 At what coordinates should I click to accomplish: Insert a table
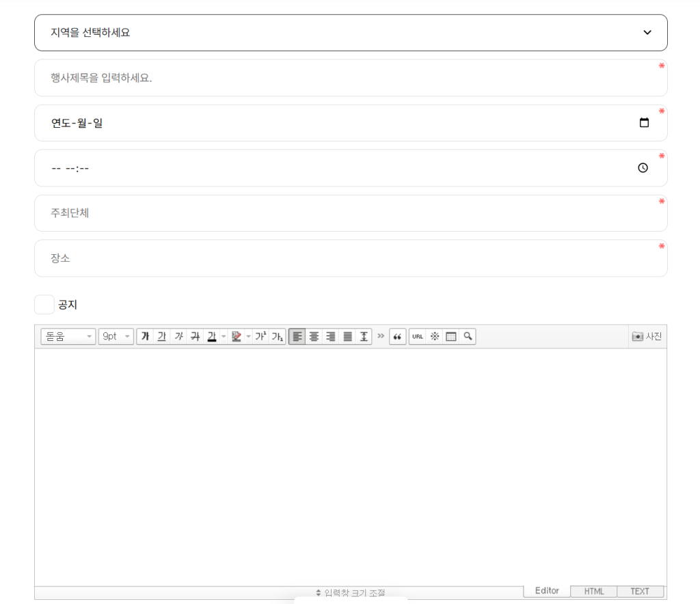[451, 336]
